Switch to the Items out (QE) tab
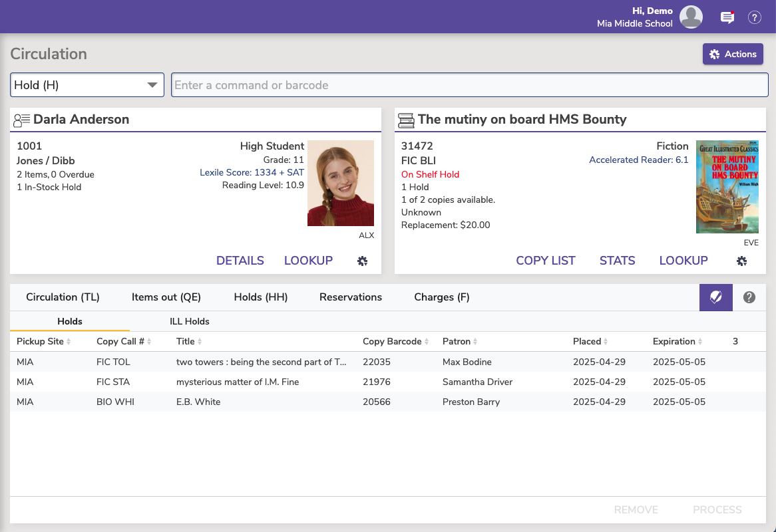The image size is (776, 532). [166, 297]
